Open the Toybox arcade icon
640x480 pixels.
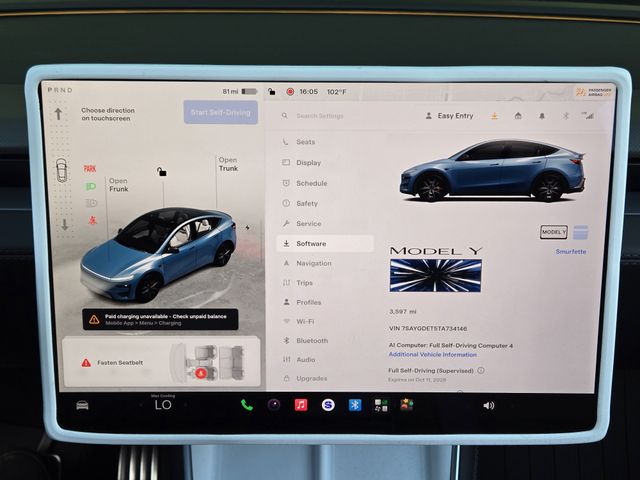407,404
